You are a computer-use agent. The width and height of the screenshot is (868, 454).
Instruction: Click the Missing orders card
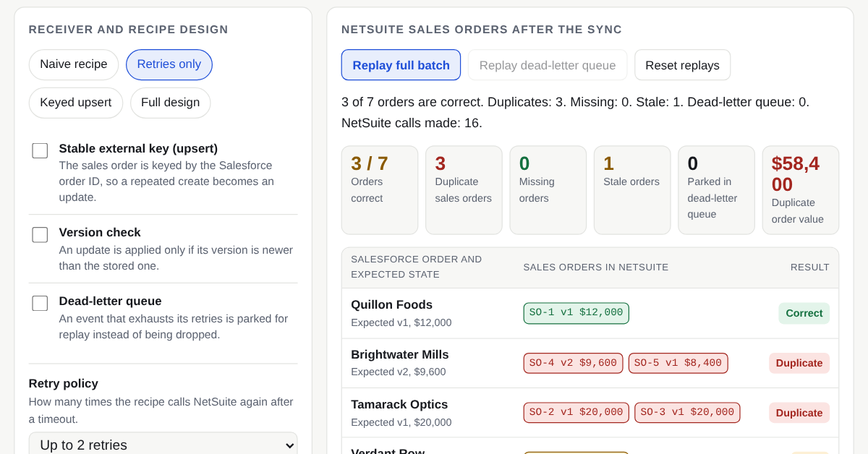click(548, 190)
